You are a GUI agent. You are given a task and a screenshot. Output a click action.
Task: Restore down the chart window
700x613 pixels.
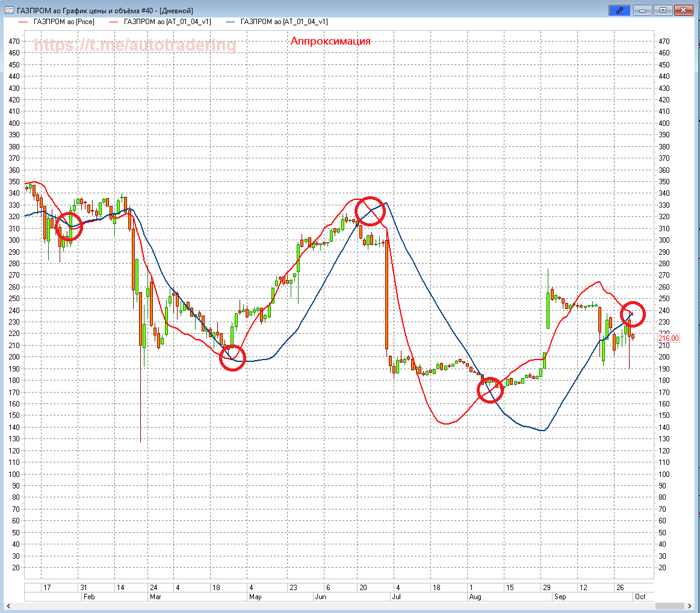663,10
